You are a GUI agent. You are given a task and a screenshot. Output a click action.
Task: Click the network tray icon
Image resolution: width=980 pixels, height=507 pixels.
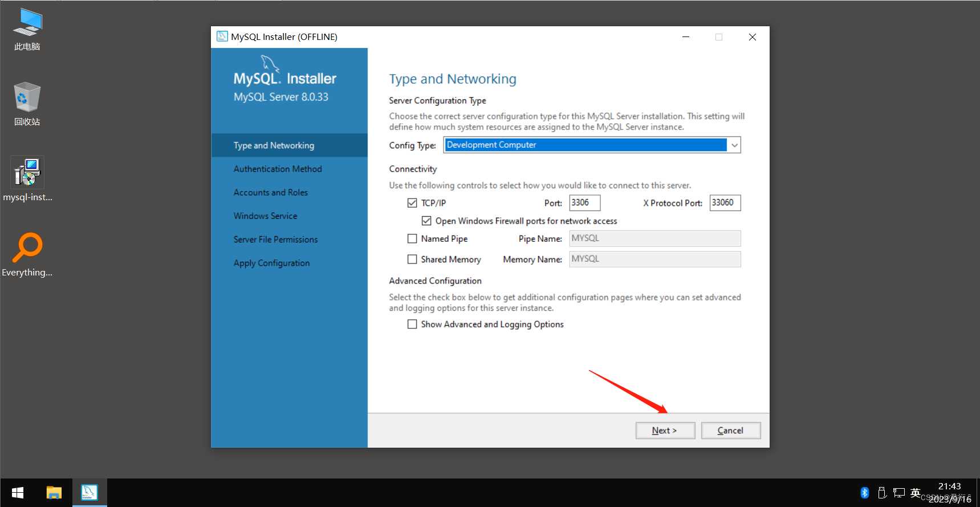pos(899,493)
